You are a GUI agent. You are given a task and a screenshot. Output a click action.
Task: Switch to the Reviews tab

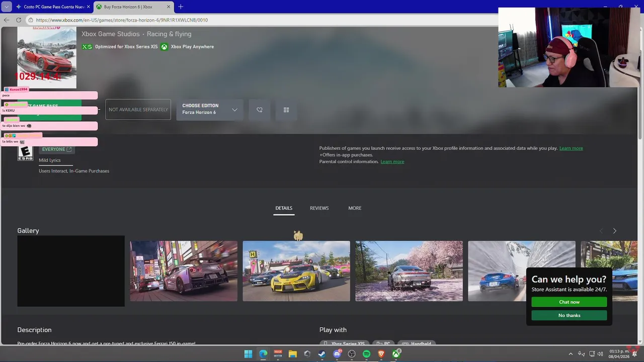click(x=319, y=208)
